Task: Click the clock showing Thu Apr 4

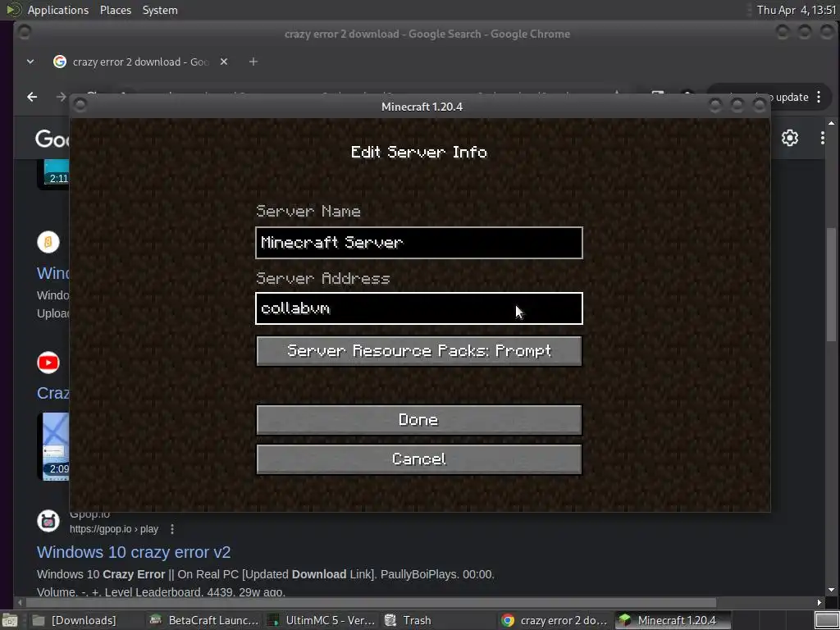Action: click(796, 10)
